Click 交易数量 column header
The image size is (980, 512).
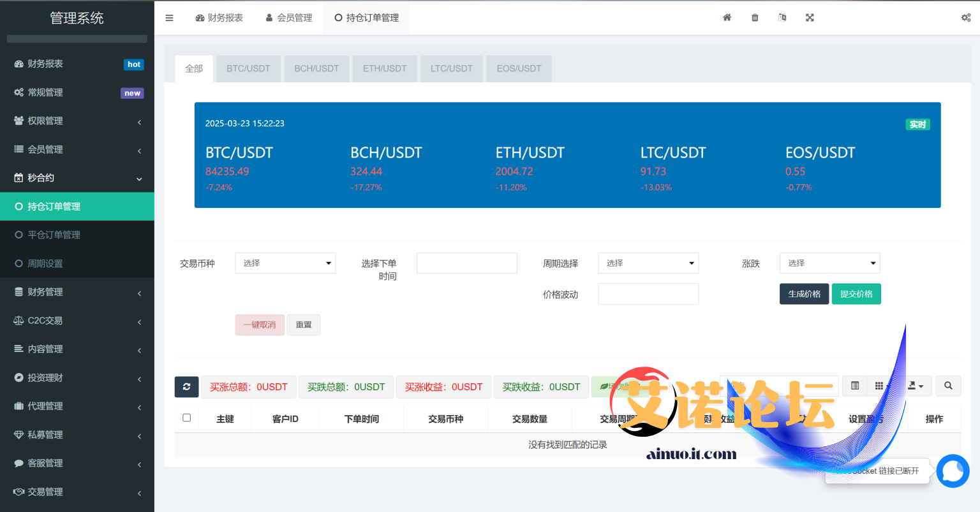click(530, 419)
